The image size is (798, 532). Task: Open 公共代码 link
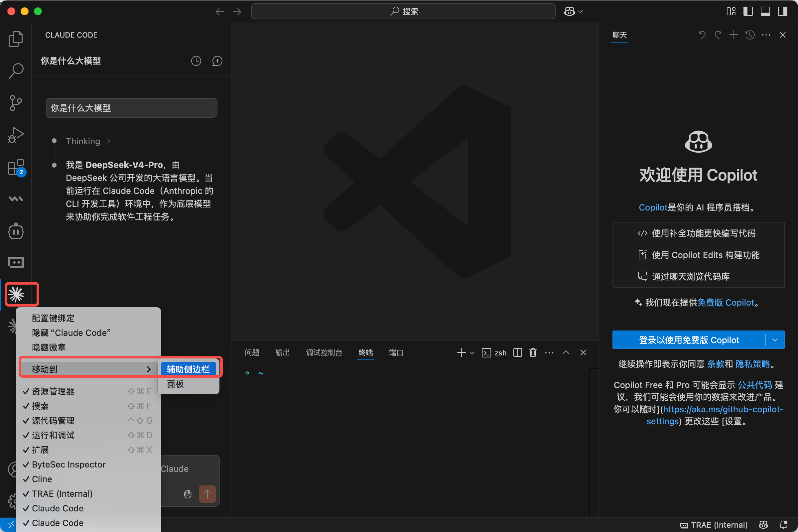point(755,385)
